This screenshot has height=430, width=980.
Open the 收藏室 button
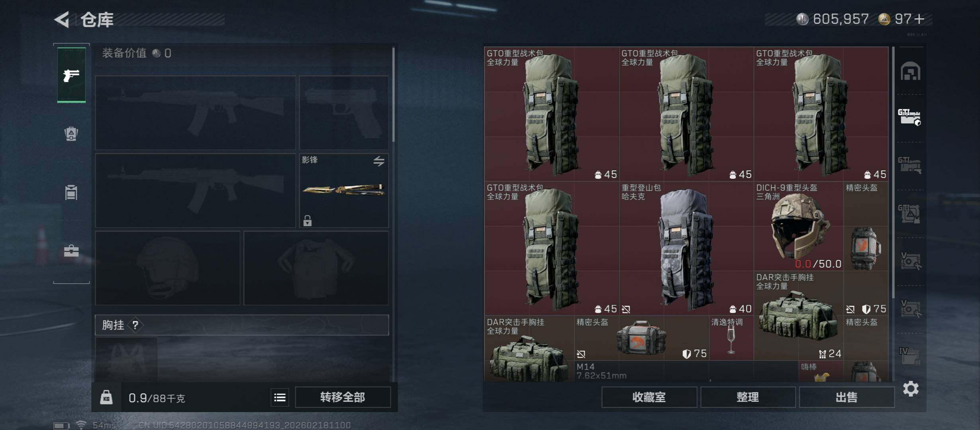tap(649, 397)
